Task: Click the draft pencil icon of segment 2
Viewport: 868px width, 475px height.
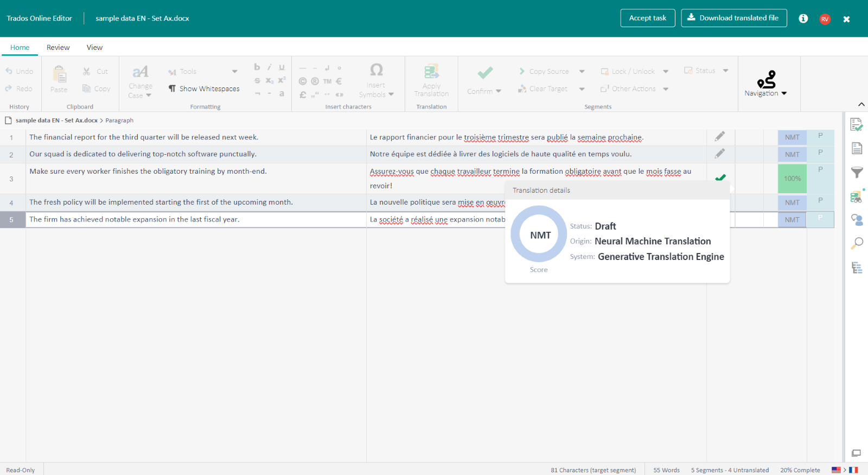Action: pyautogui.click(x=719, y=154)
